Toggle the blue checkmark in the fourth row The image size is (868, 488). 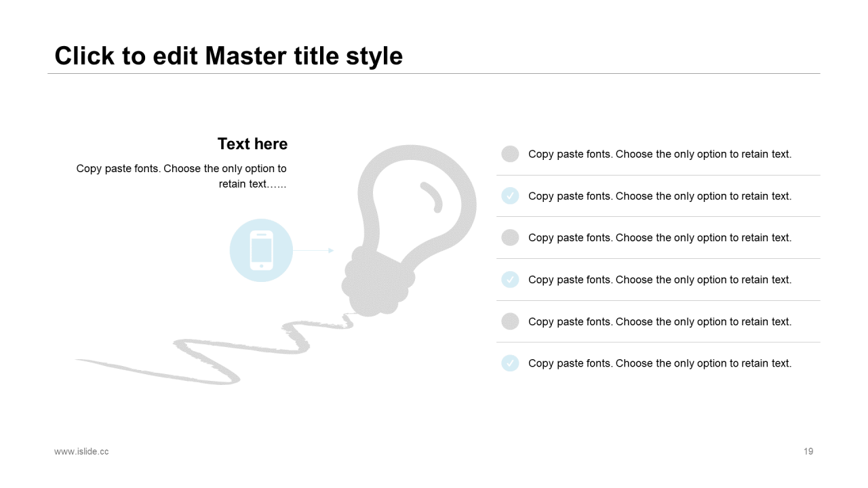(510, 279)
